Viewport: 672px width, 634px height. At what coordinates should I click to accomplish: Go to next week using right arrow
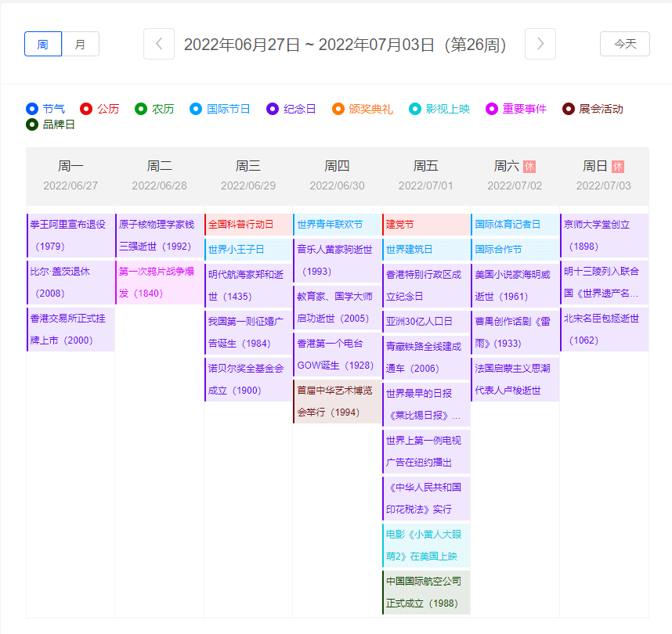coord(540,44)
